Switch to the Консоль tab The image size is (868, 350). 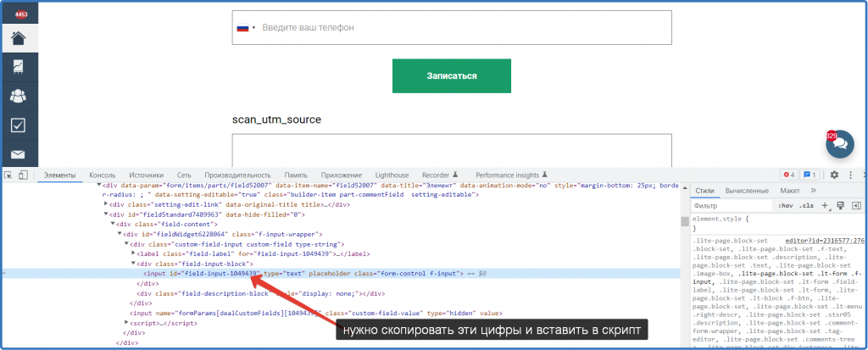(103, 175)
